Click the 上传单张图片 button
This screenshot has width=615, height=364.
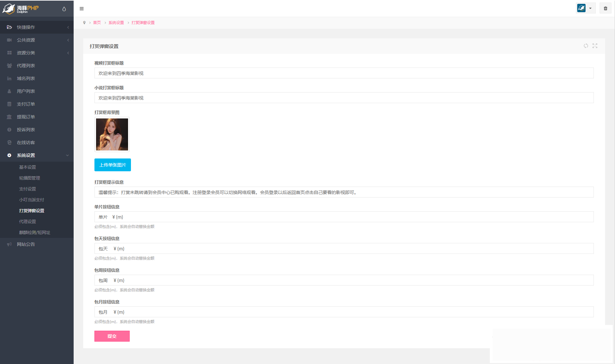point(112,165)
